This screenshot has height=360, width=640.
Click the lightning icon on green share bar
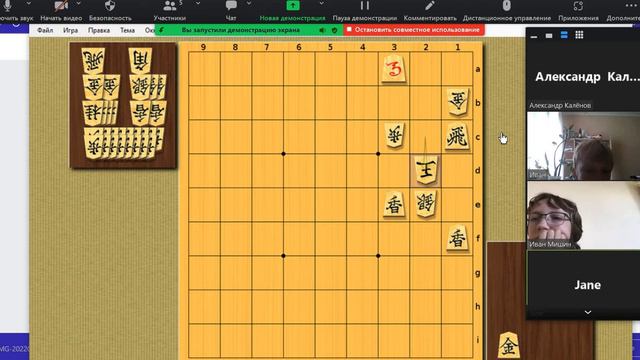162,30
